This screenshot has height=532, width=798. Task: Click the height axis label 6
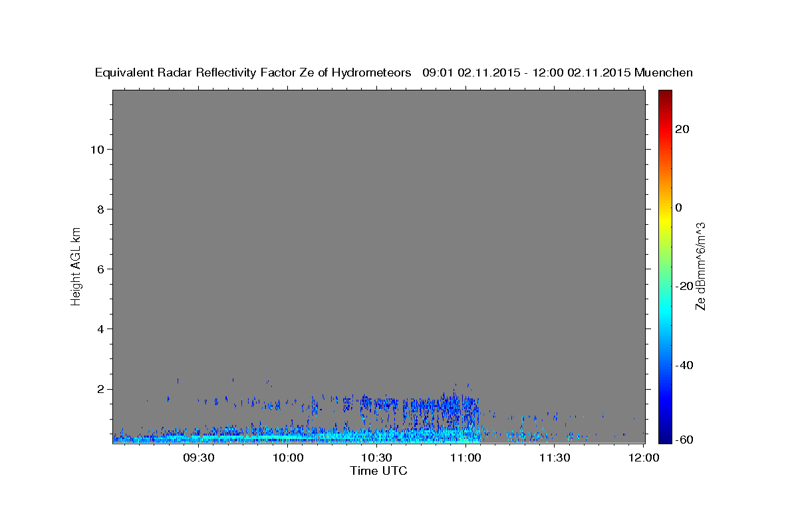100,269
